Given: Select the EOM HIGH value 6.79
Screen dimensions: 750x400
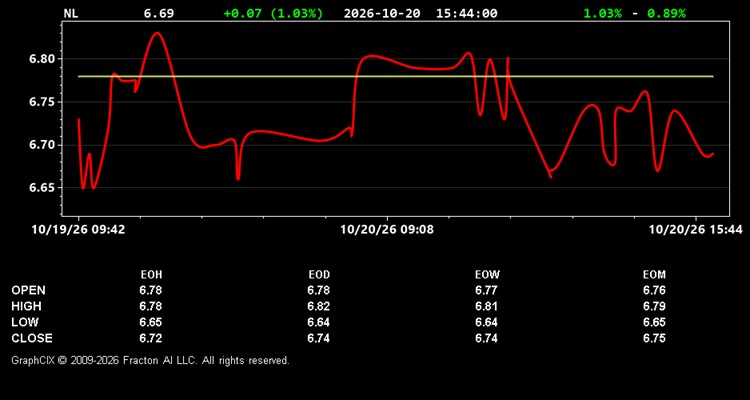Looking at the screenshot, I should click(x=654, y=306).
